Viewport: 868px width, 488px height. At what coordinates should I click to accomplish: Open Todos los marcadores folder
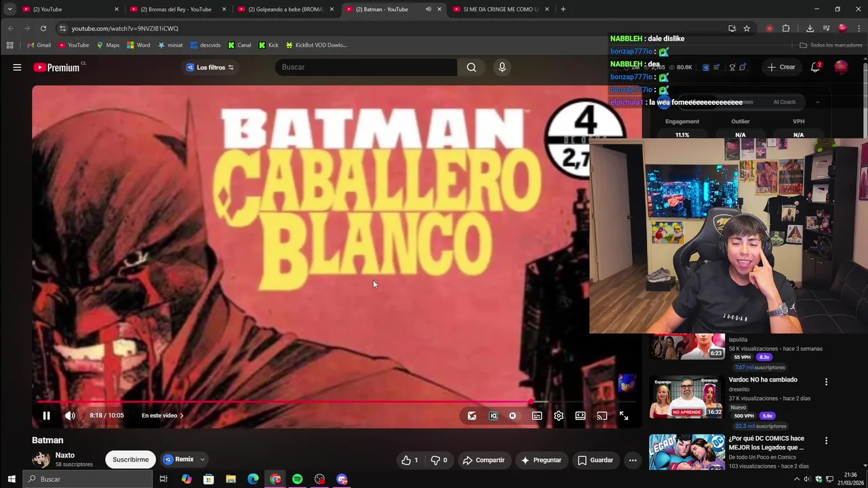pyautogui.click(x=831, y=45)
